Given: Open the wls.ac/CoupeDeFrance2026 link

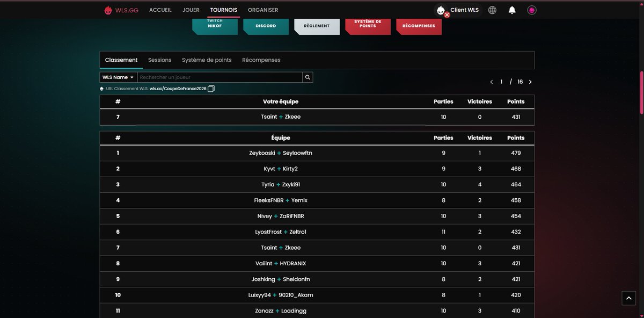Looking at the screenshot, I should coord(178,89).
